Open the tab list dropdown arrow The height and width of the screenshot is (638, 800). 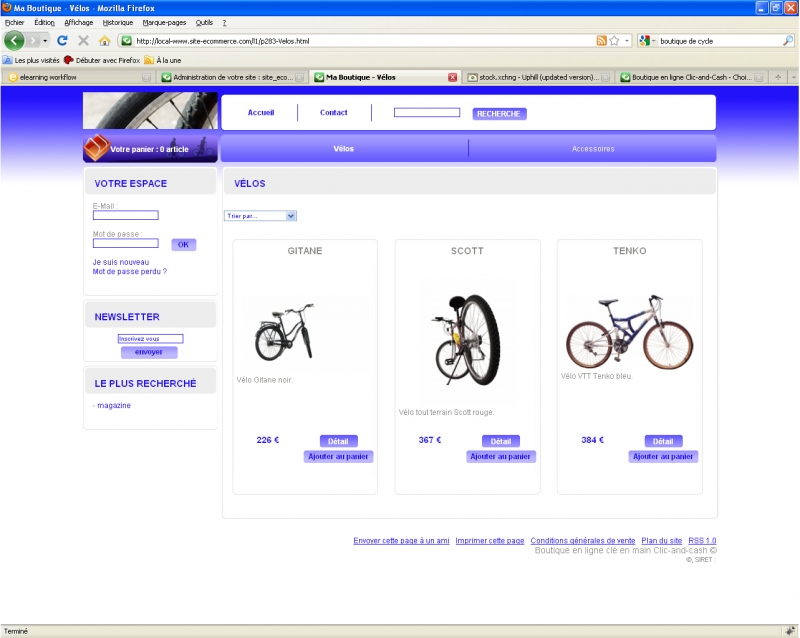794,77
